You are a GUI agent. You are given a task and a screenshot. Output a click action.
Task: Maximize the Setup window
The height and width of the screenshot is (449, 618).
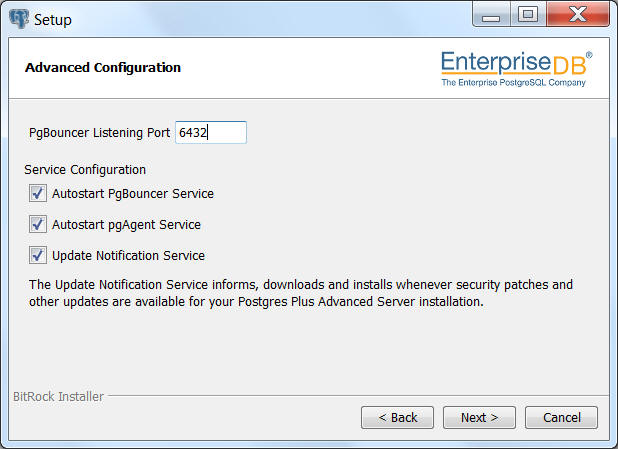528,15
